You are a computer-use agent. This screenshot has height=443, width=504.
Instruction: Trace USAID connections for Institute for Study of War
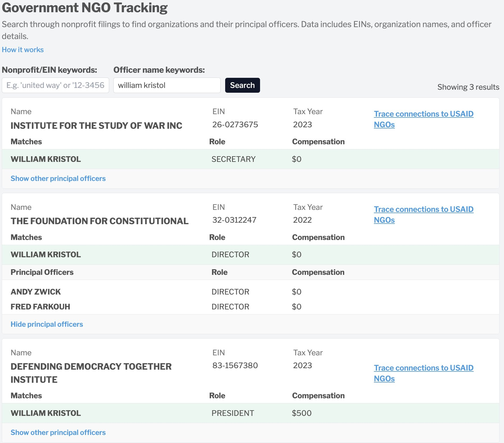(x=423, y=119)
